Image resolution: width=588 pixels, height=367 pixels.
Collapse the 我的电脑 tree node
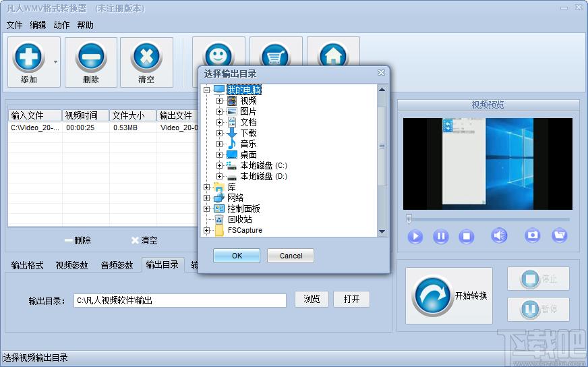206,90
